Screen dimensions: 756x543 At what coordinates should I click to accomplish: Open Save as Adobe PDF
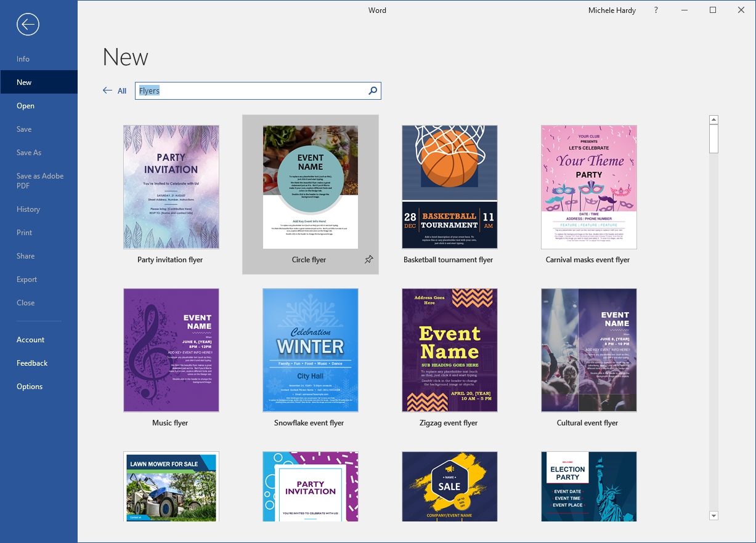(39, 180)
